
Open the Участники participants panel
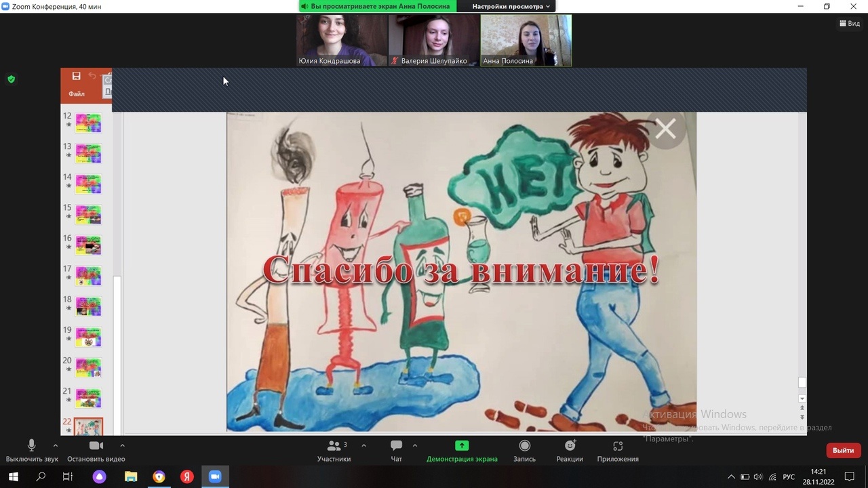pos(334,451)
